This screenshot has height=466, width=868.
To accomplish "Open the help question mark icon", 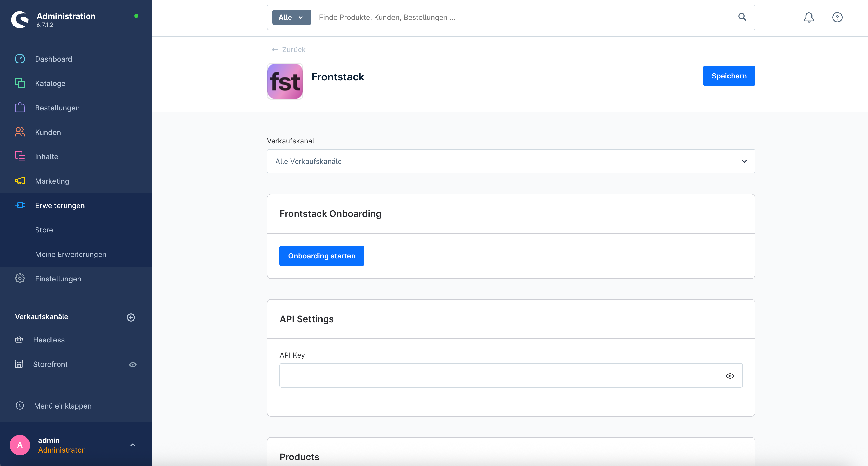I will click(x=837, y=18).
